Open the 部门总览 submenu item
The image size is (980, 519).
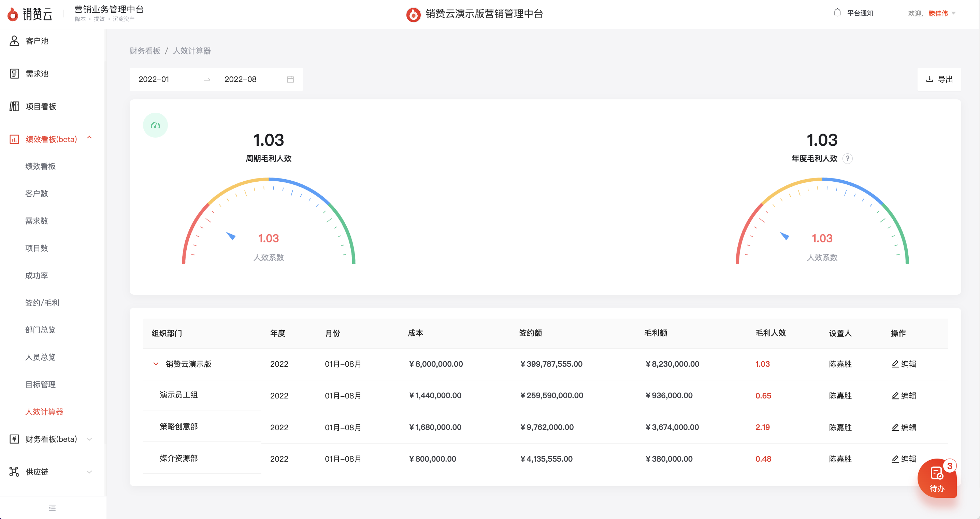(40, 330)
